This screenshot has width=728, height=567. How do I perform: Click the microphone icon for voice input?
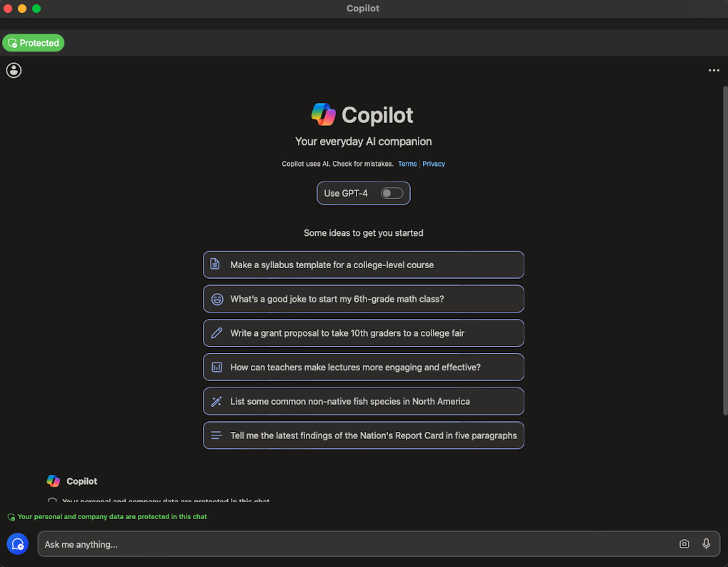[x=706, y=544]
